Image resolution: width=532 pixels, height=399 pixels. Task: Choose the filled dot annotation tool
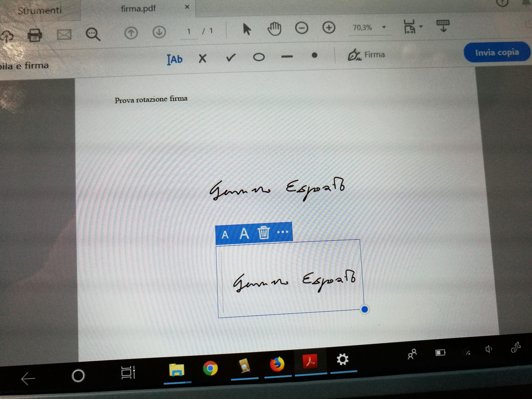pos(314,56)
